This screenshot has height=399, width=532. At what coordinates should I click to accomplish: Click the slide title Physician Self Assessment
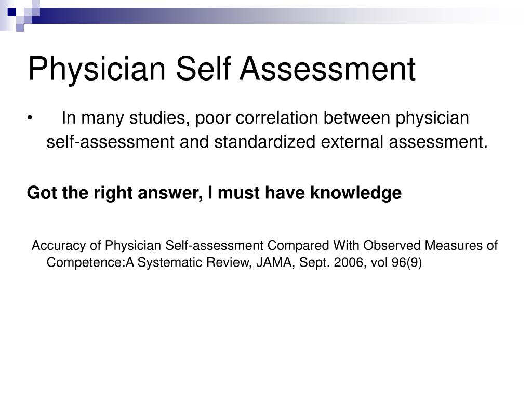coord(221,69)
